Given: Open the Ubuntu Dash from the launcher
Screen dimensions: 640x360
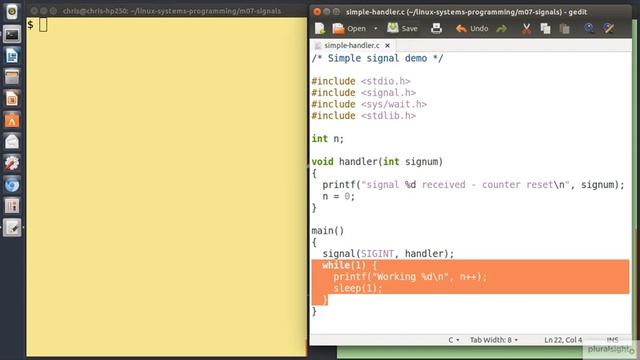Looking at the screenshot, I should (x=12, y=12).
